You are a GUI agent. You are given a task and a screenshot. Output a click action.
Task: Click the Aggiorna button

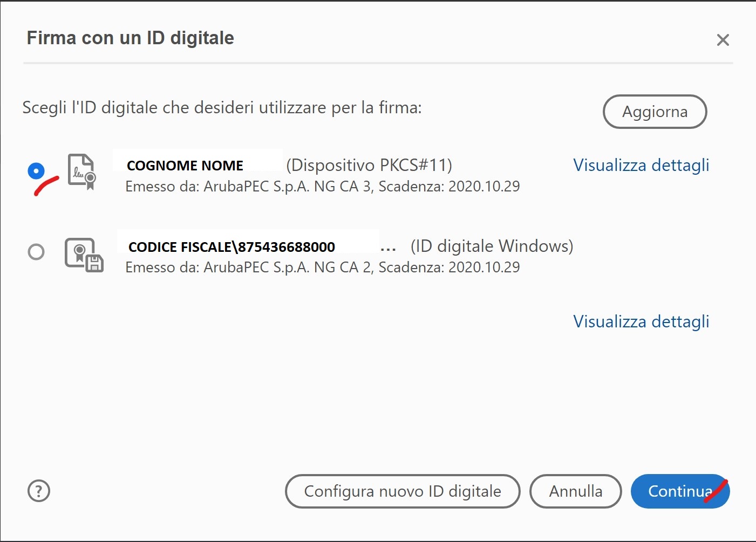655,112
